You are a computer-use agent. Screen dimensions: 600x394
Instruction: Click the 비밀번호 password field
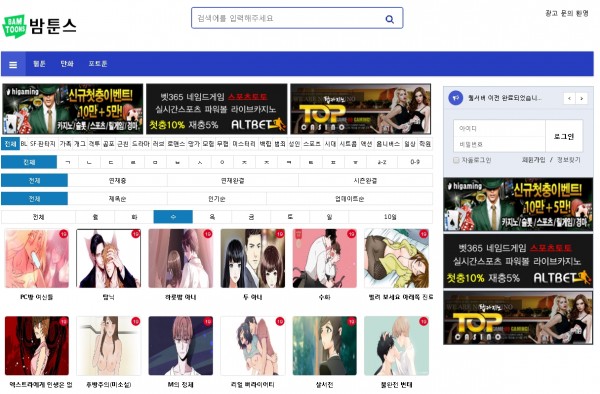(499, 144)
